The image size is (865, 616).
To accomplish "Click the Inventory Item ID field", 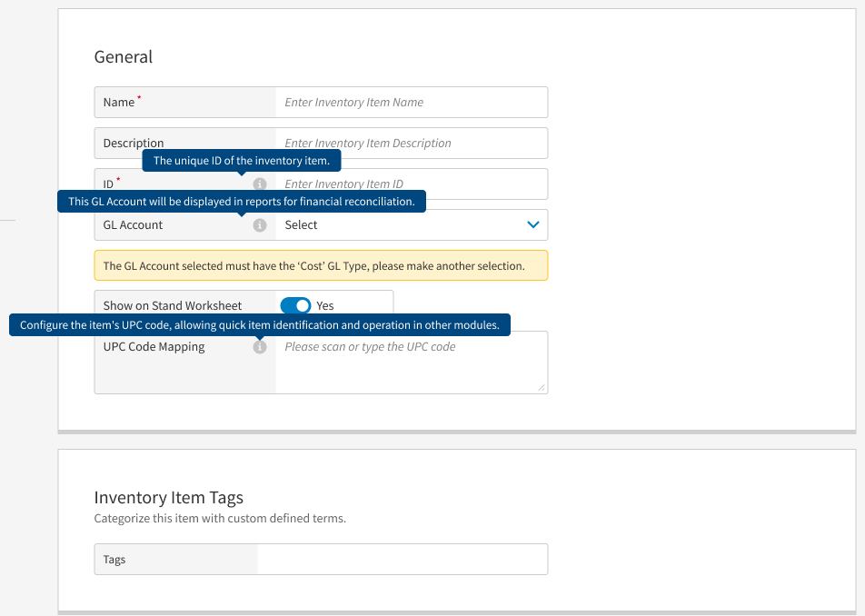I will click(409, 184).
